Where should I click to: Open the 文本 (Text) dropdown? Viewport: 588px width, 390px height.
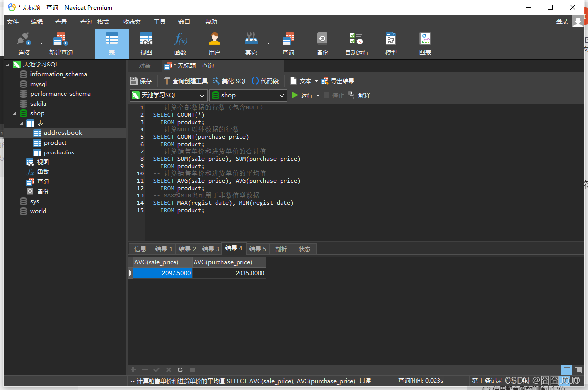[x=304, y=81]
